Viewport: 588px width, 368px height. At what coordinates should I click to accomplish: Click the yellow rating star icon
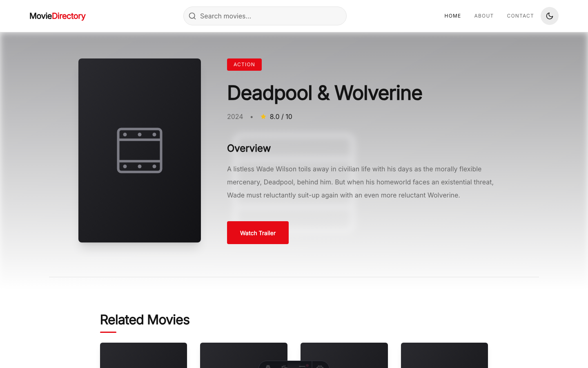263,117
